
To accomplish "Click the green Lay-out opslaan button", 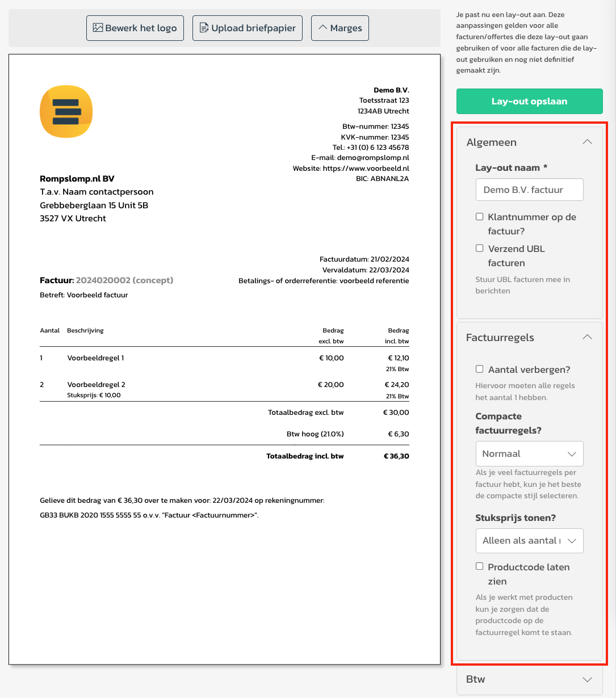I will (x=529, y=101).
